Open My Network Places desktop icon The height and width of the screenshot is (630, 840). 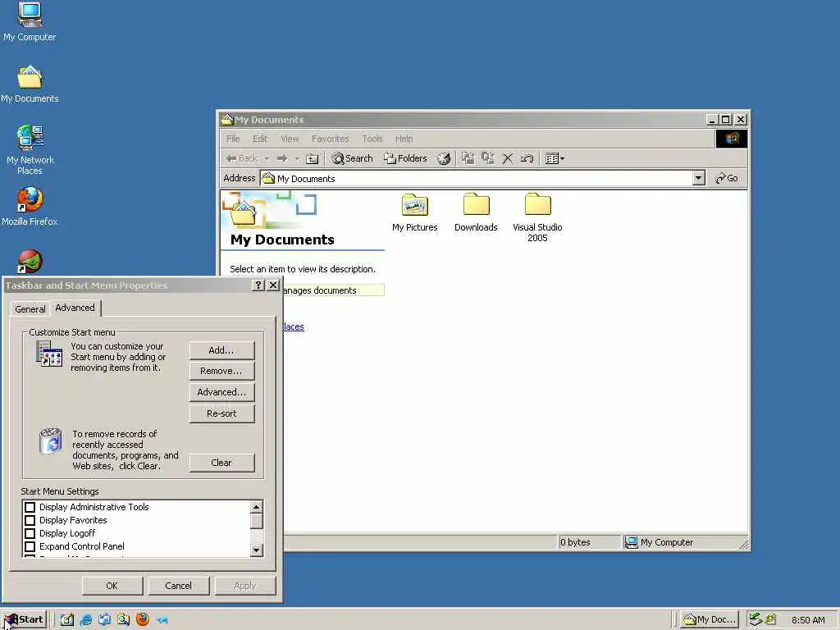point(30,149)
